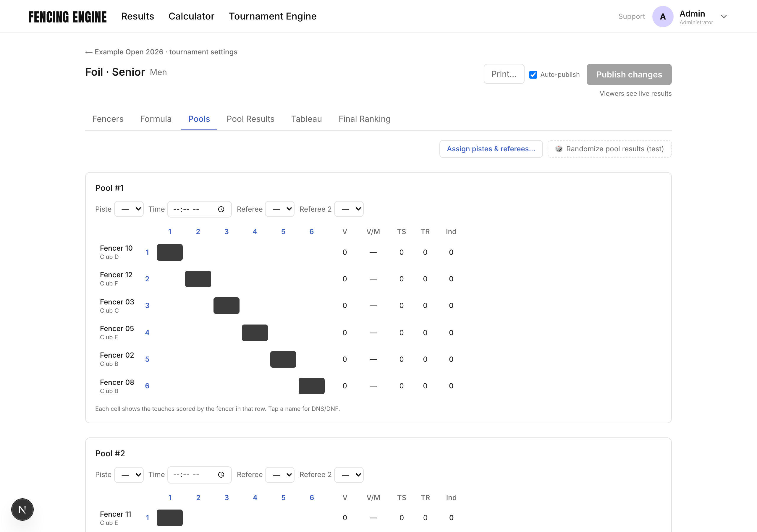757x532 pixels.
Task: Click the Pool #2 Time input field
Action: (200, 475)
